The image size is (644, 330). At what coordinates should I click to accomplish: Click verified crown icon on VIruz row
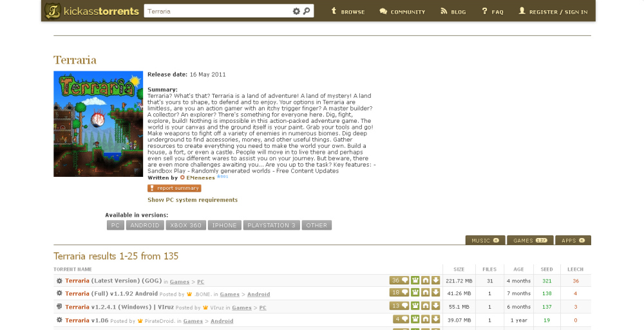coord(415,306)
